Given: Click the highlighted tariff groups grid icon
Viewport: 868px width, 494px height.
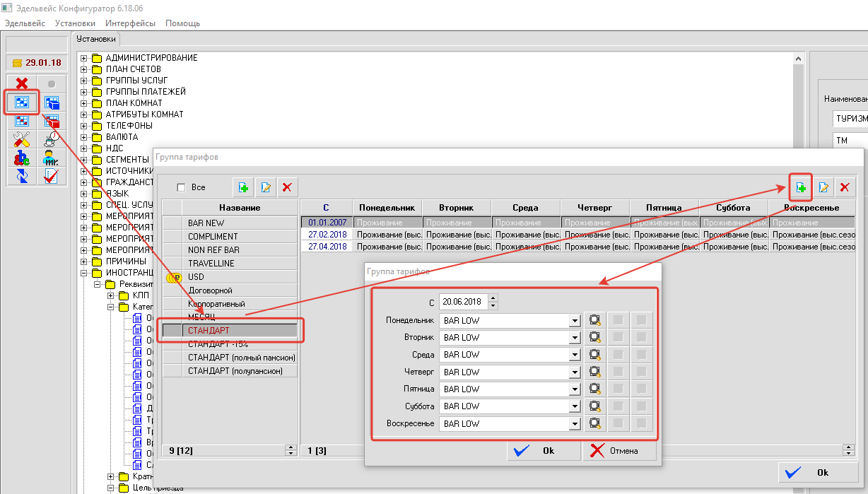Looking at the screenshot, I should point(21,102).
